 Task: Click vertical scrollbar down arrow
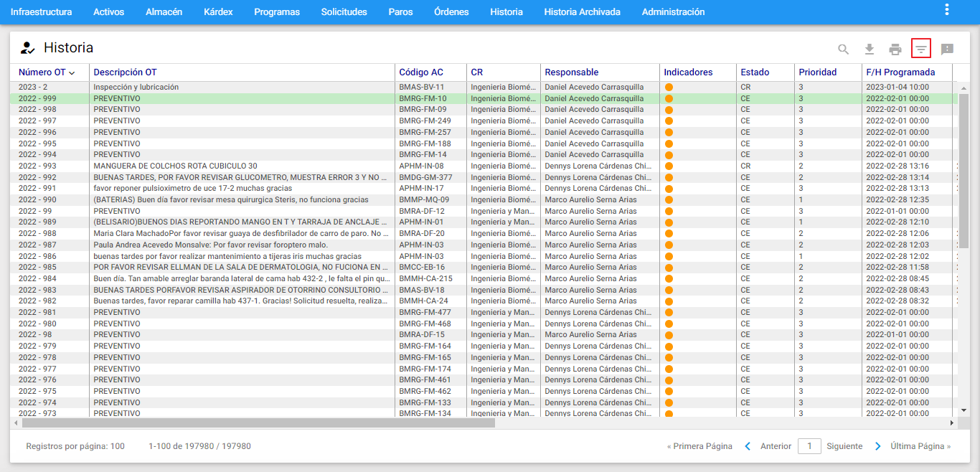pyautogui.click(x=963, y=410)
